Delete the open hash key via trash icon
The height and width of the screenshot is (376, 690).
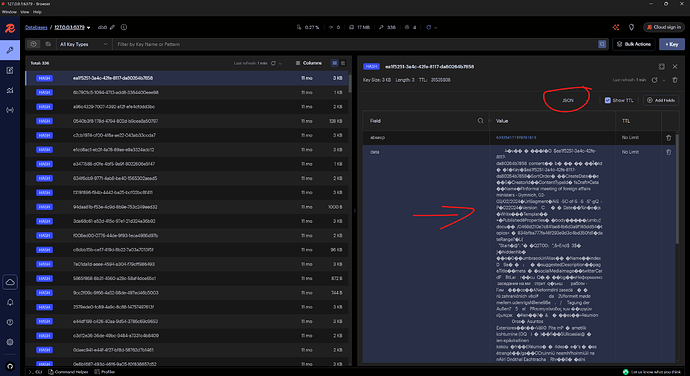675,80
